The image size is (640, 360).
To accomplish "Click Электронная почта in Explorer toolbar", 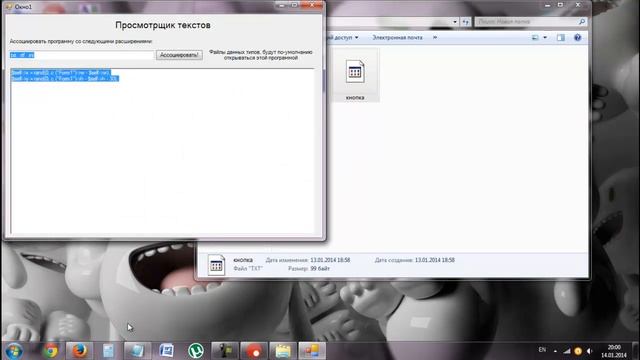I will coord(397,38).
